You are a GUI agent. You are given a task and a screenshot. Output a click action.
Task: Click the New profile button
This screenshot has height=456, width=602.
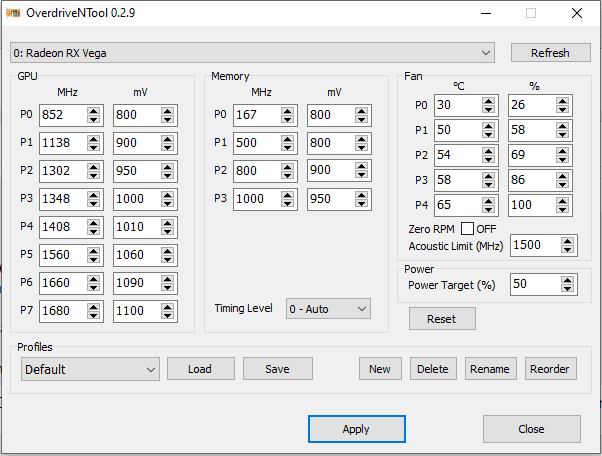[x=380, y=369]
